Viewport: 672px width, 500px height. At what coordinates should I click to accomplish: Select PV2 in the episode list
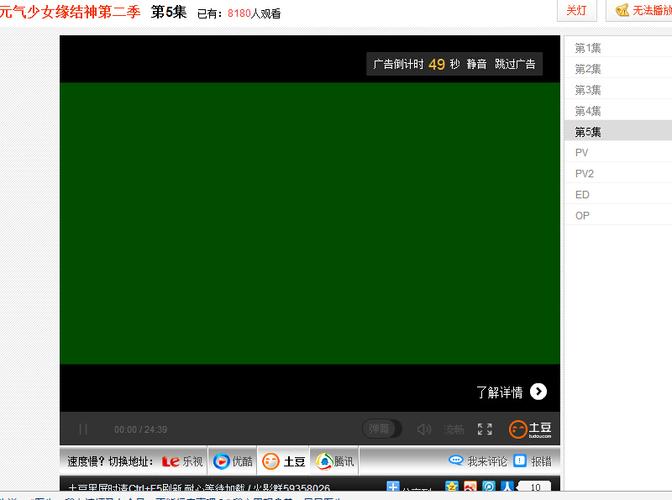click(x=618, y=174)
